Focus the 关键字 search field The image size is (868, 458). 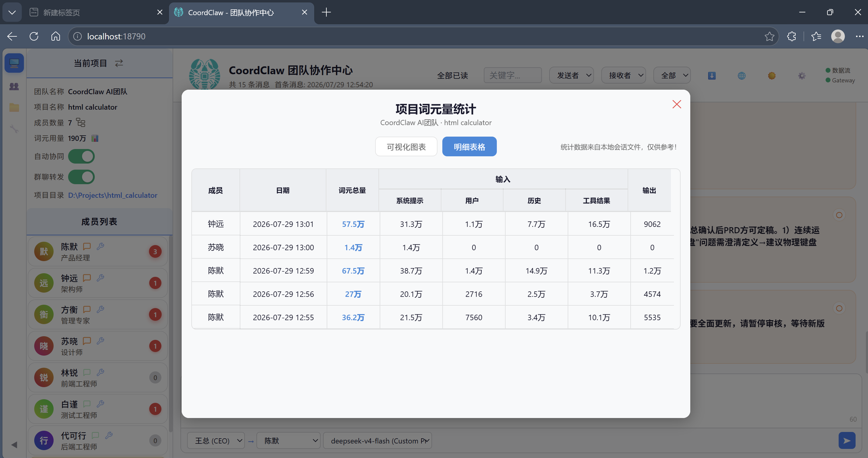[x=513, y=75]
